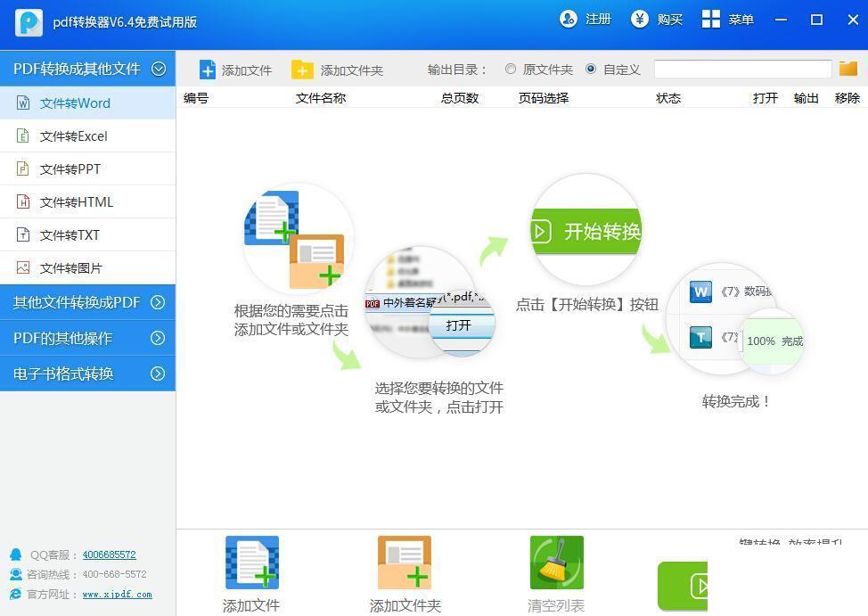868x616 pixels.
Task: Click the green start conversion play button
Action: coord(683,586)
